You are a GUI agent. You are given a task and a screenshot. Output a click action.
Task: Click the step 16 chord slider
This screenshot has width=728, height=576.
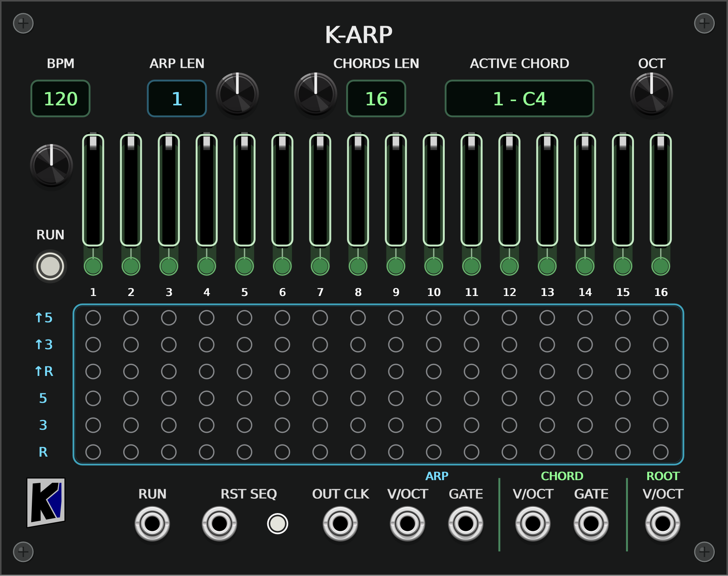(x=661, y=190)
